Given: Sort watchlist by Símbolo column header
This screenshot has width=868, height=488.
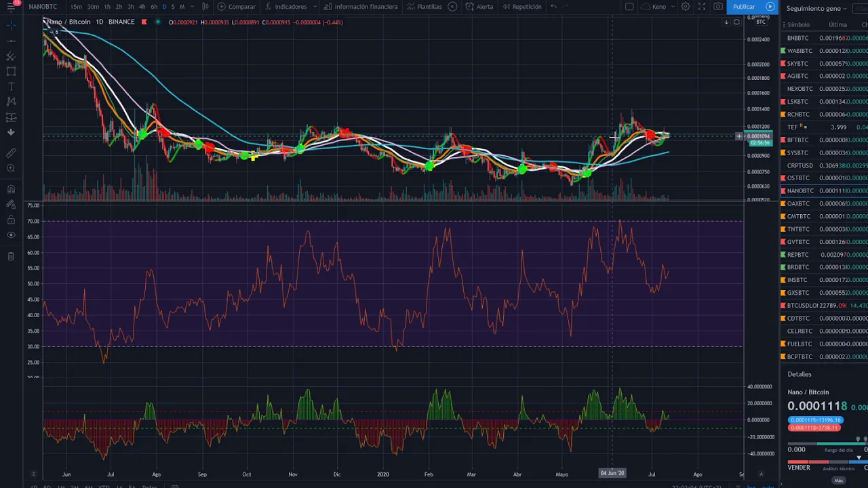Looking at the screenshot, I should point(798,24).
